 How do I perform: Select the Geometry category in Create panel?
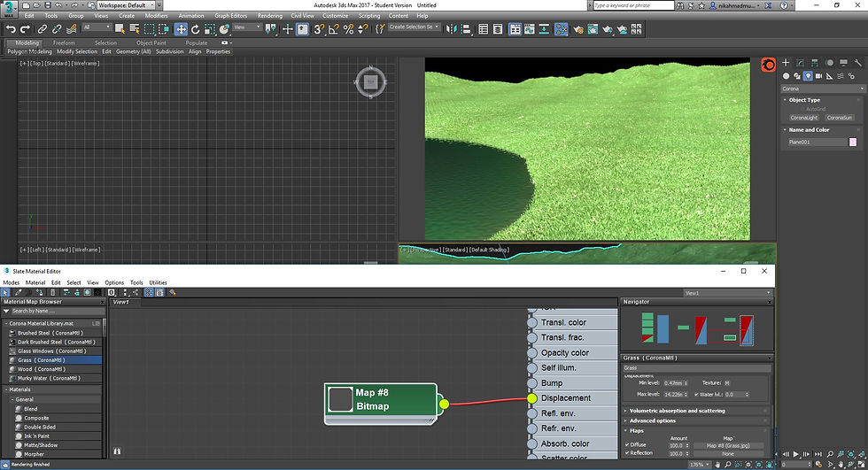787,76
